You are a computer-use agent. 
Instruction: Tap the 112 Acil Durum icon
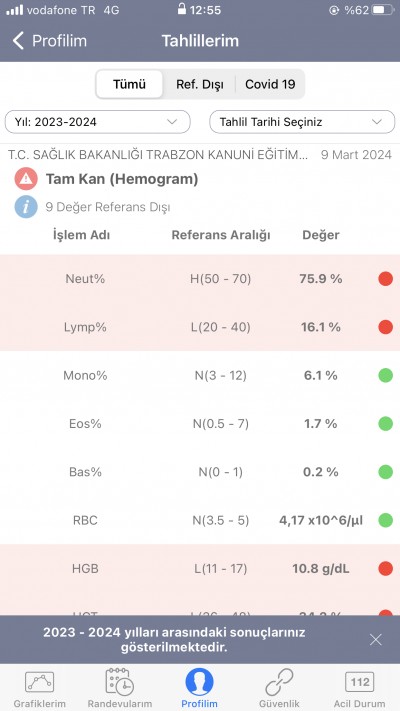point(360,682)
